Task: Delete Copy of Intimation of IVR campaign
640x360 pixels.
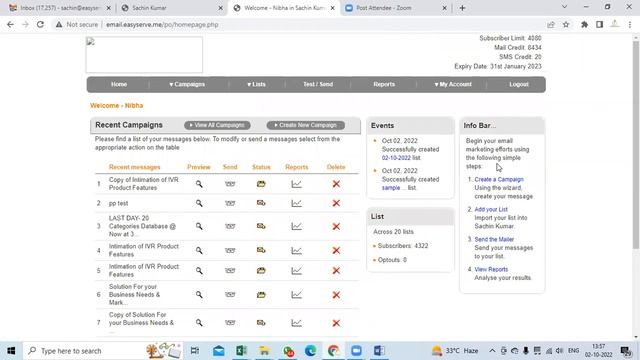Action: click(x=336, y=184)
